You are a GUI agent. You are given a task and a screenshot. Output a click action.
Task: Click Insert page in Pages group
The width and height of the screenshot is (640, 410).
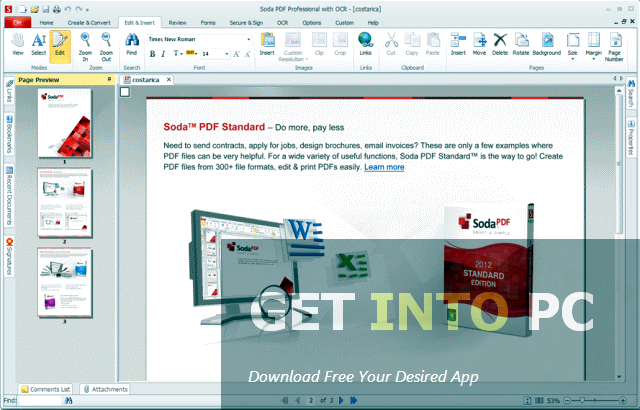click(x=458, y=44)
